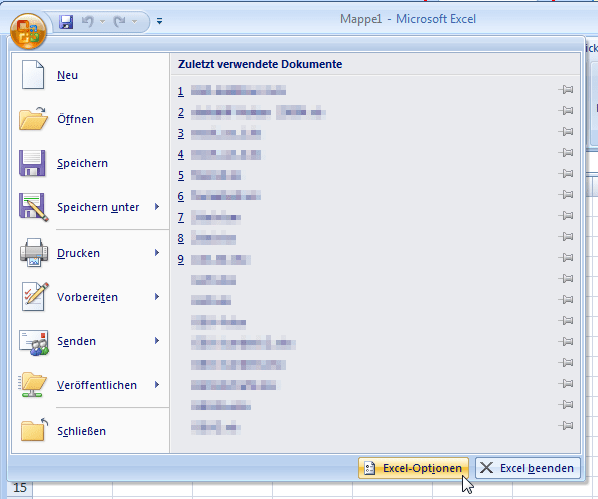The height and width of the screenshot is (499, 598).
Task: Open the Redo history dropdown arrow
Action: 134,22
